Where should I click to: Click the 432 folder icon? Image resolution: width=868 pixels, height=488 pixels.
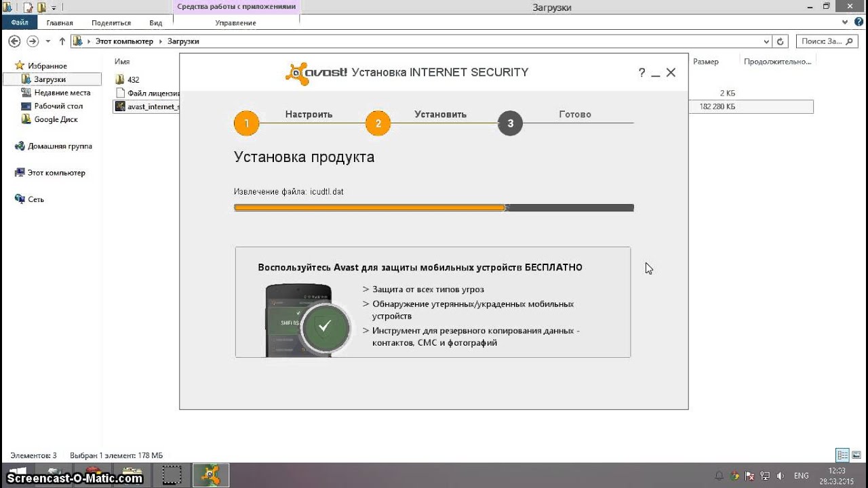[x=120, y=79]
